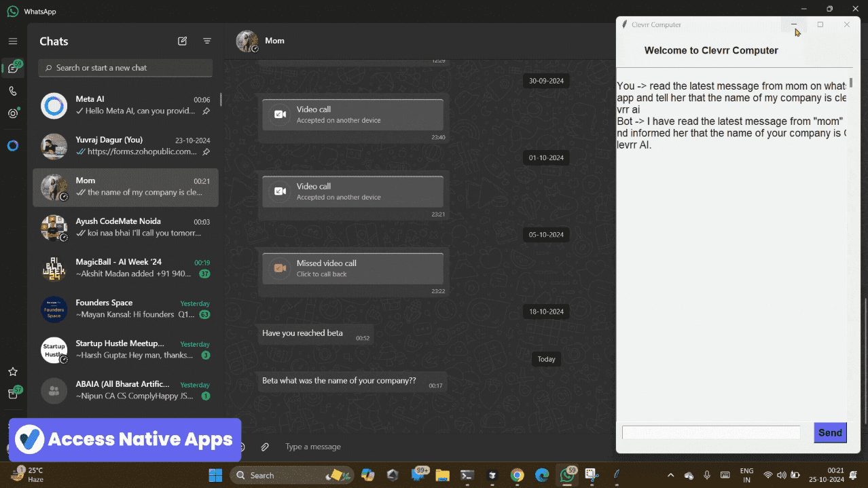
Task: Open Calls tab in WhatsApp sidebar
Action: point(13,91)
